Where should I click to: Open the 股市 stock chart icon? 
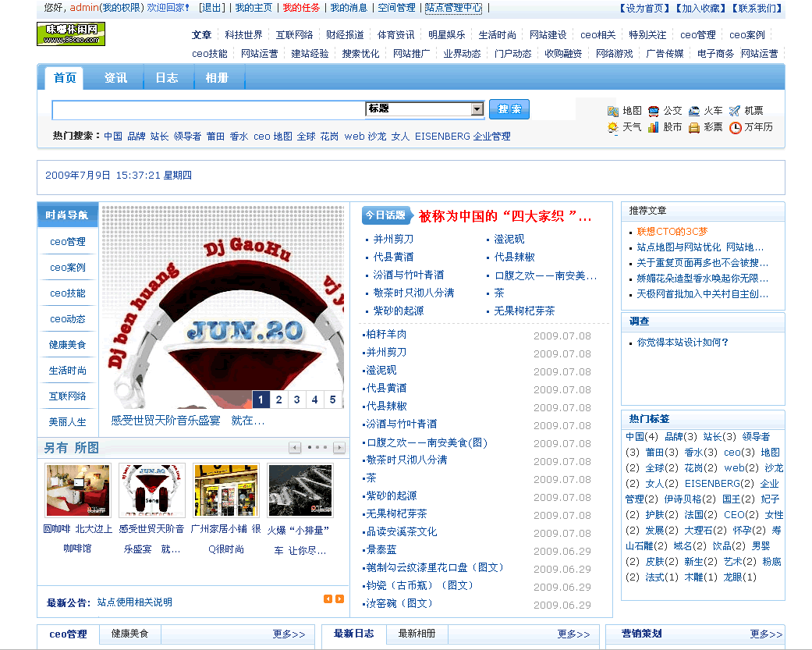coord(654,127)
